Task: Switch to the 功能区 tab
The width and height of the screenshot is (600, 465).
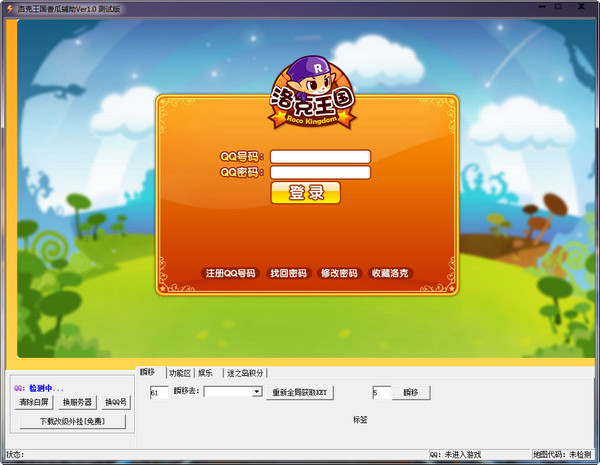Action: pos(180,373)
